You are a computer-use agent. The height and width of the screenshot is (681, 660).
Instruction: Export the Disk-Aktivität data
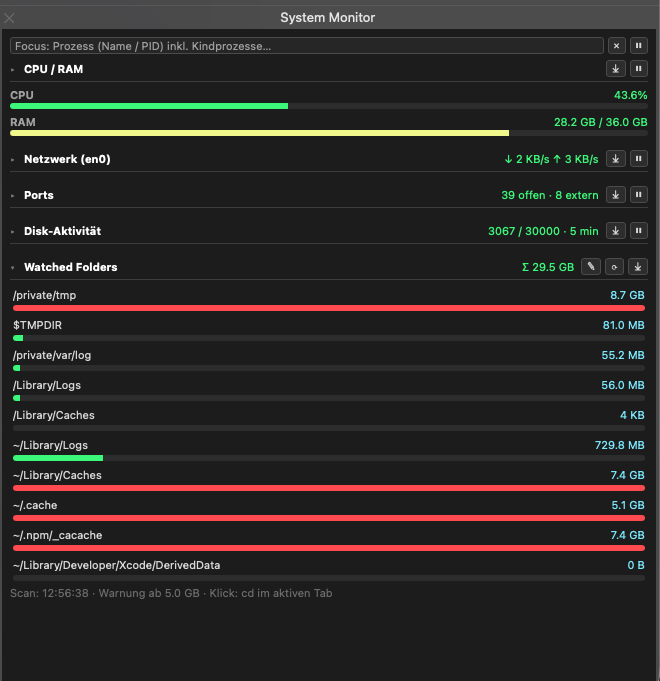(616, 231)
